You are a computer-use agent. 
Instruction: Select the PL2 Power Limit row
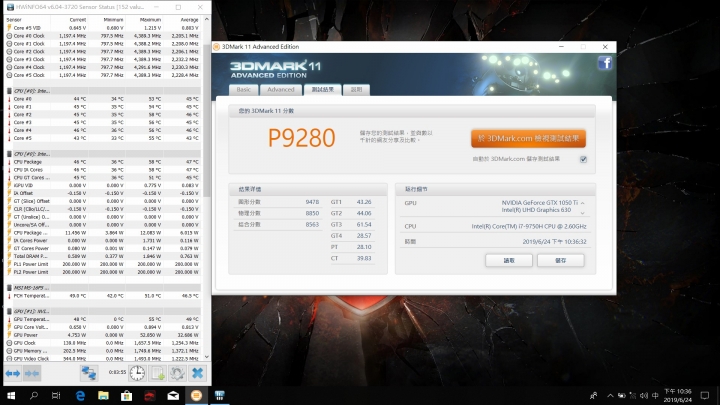[103, 272]
